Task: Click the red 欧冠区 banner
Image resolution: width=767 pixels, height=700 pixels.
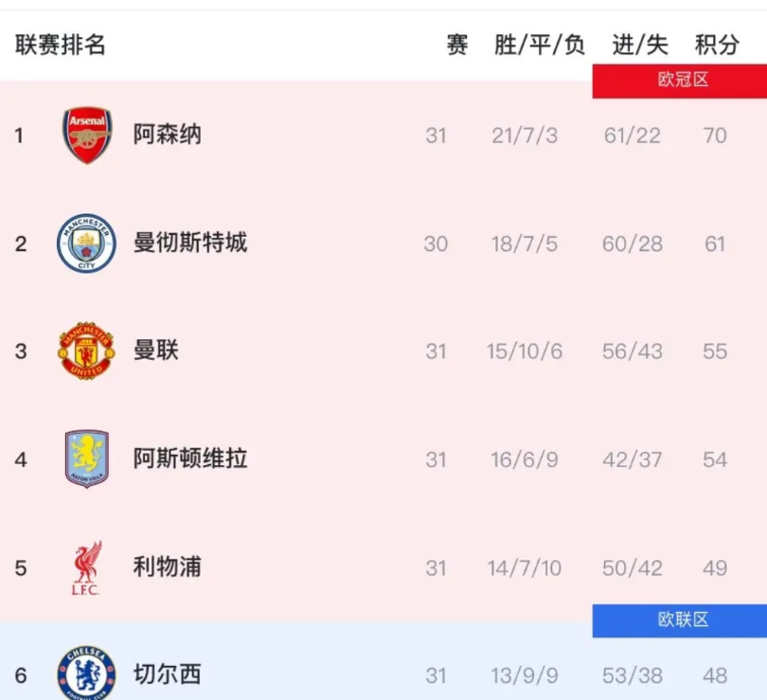Action: (x=680, y=81)
